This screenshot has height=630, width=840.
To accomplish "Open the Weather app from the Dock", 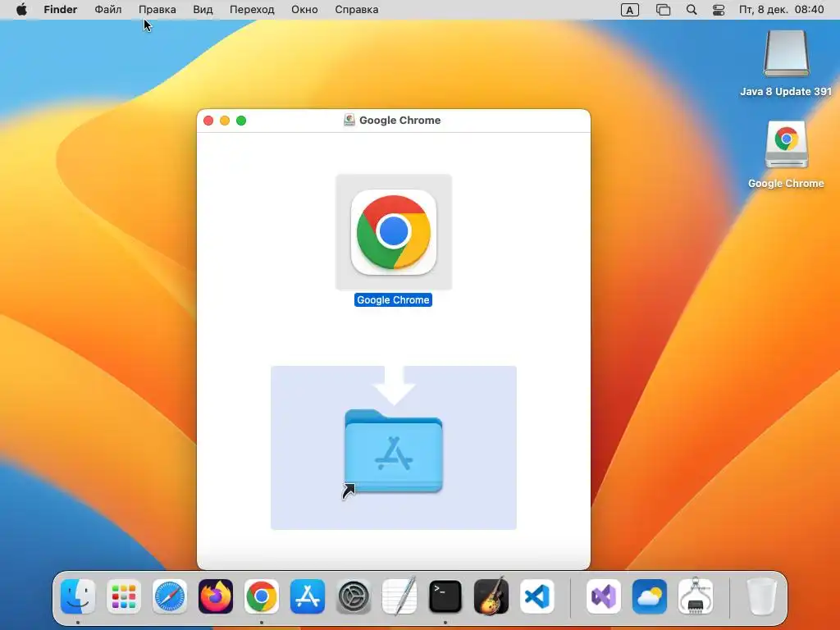I will (650, 596).
